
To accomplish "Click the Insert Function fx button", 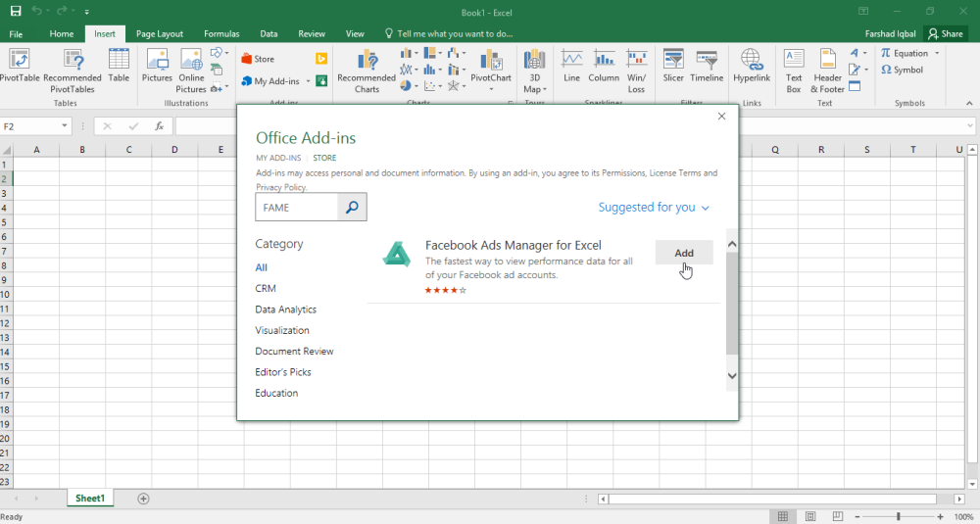I will click(160, 126).
